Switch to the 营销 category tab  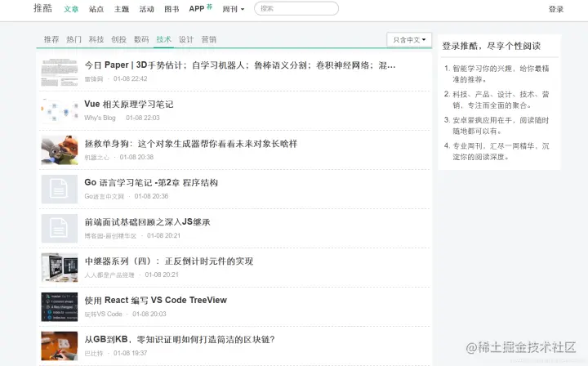(x=209, y=39)
